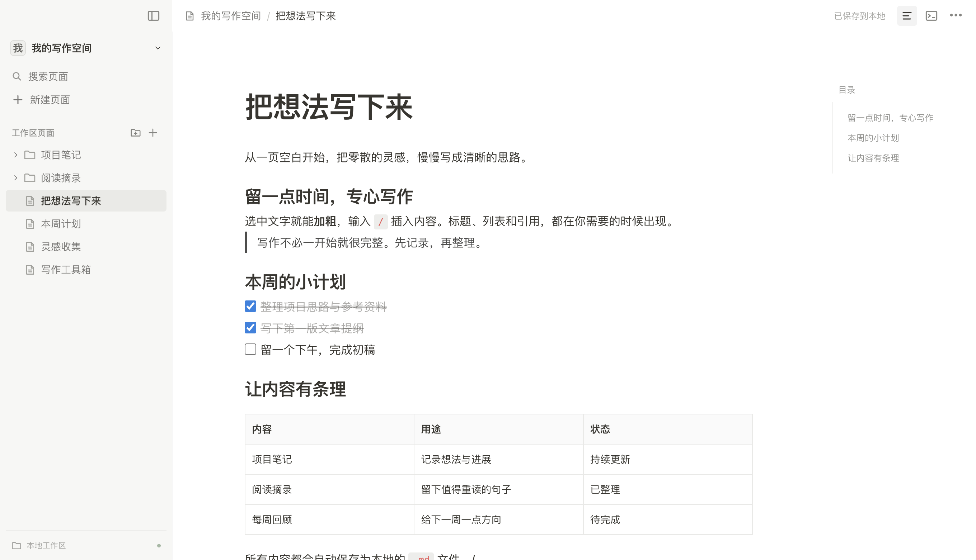Viewport: 976px width, 560px height.
Task: Click the plus icon beside 新建页面
Action: [18, 100]
